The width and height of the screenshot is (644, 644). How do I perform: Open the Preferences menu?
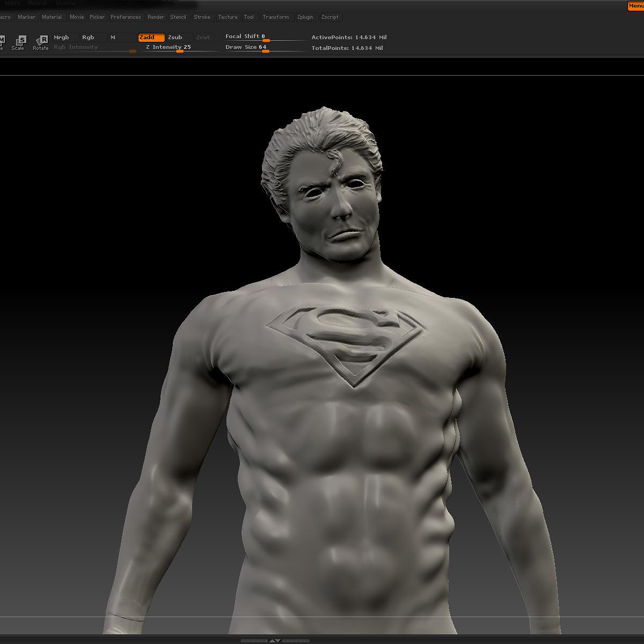coord(126,17)
